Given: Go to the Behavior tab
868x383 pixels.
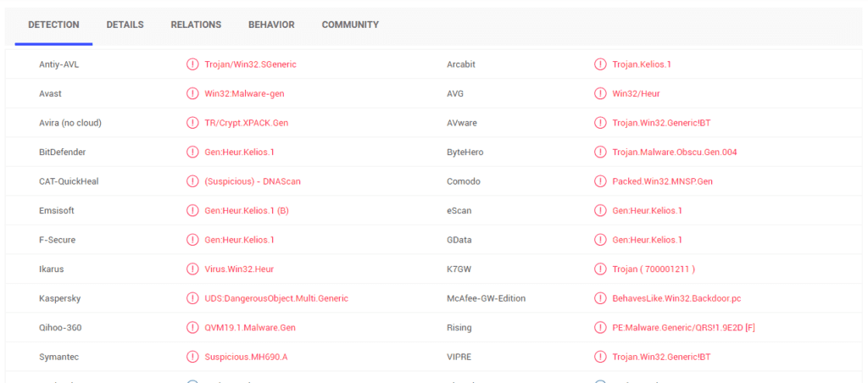Looking at the screenshot, I should click(271, 25).
